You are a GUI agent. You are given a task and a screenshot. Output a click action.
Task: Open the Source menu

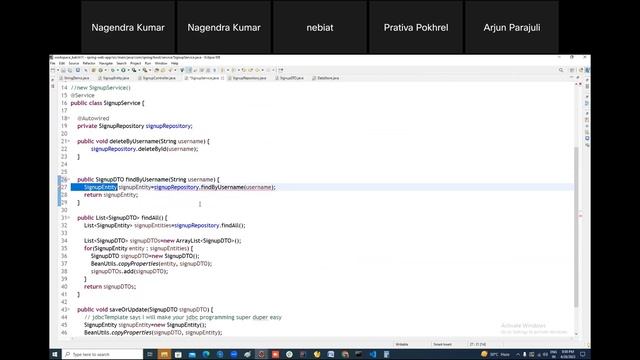pos(74,63)
